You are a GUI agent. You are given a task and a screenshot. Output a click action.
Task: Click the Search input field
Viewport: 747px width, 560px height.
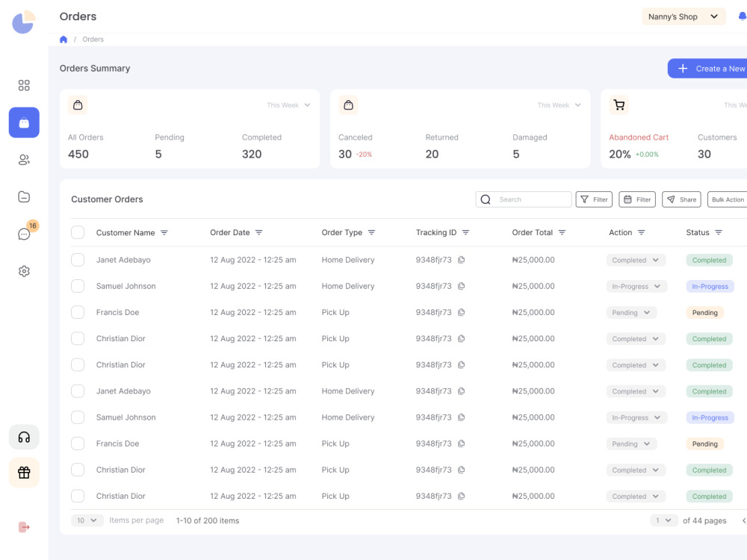[x=524, y=199]
